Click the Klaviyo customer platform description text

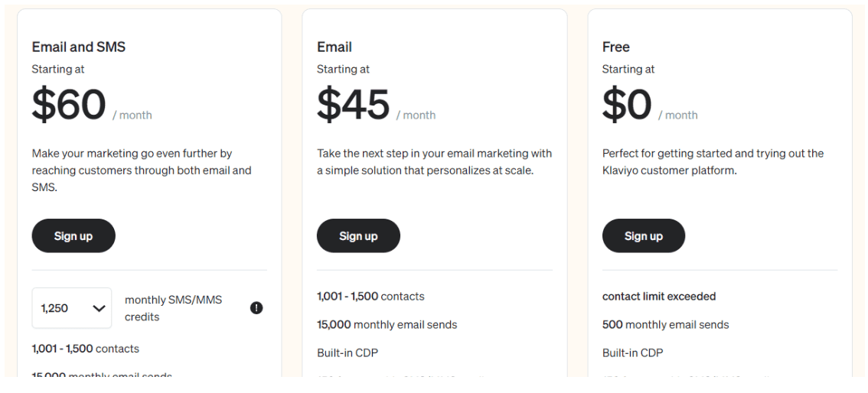tap(713, 162)
